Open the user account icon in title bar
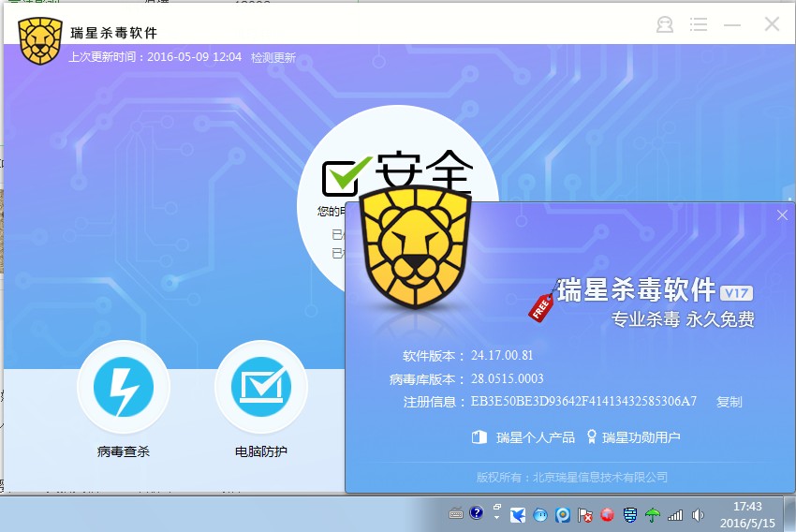The height and width of the screenshot is (532, 796). (665, 24)
